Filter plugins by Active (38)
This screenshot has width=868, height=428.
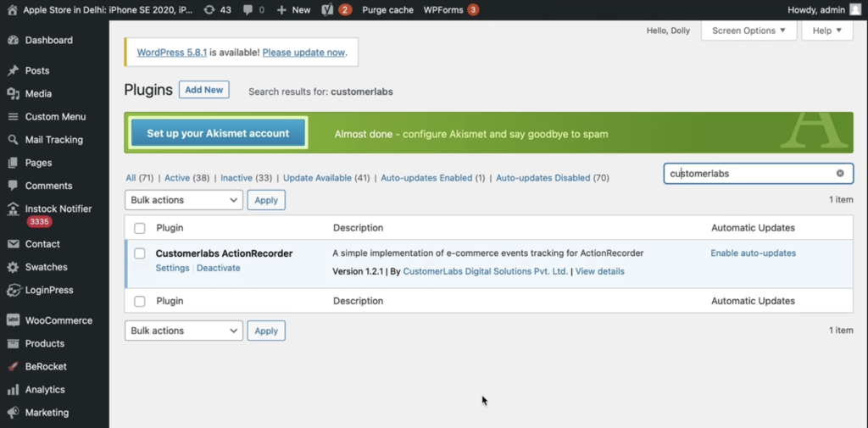click(186, 178)
